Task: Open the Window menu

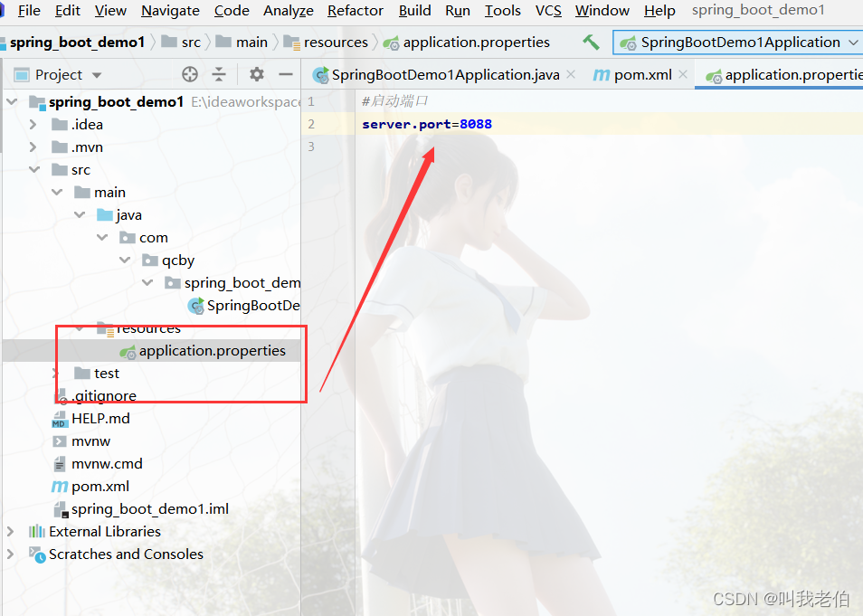Action: pos(602,11)
